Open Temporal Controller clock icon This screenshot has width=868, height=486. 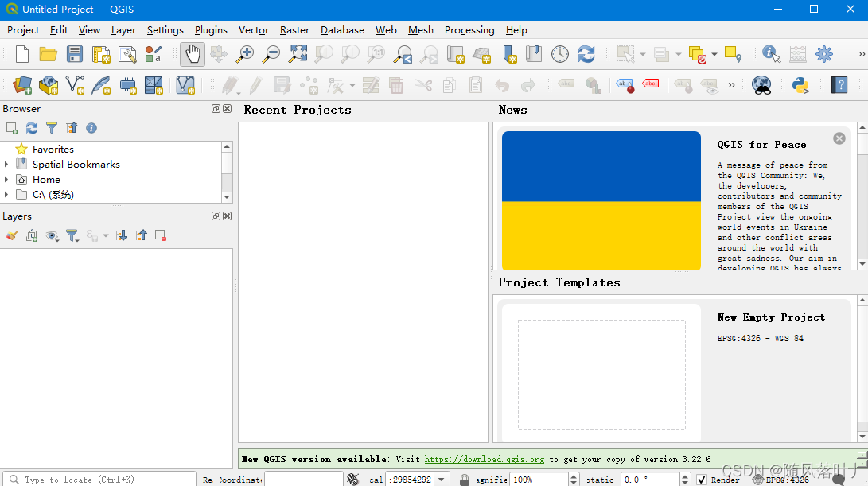(559, 54)
